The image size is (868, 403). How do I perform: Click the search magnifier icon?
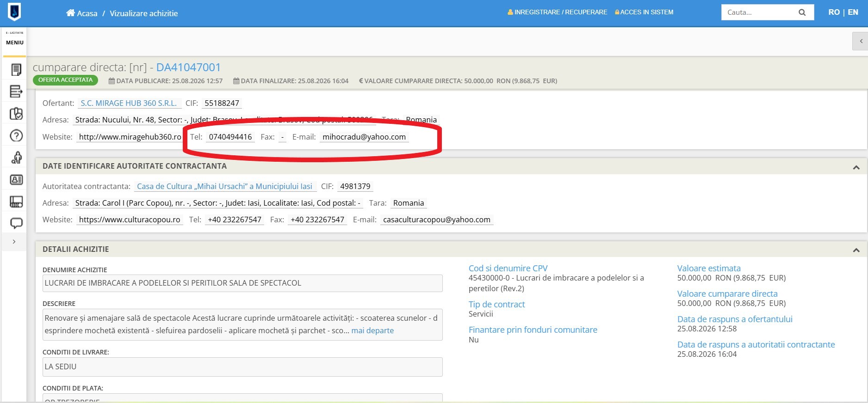[x=802, y=12]
